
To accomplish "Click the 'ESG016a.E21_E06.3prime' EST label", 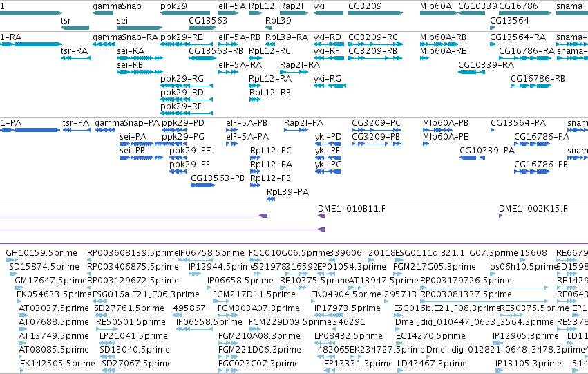I will tap(146, 295).
